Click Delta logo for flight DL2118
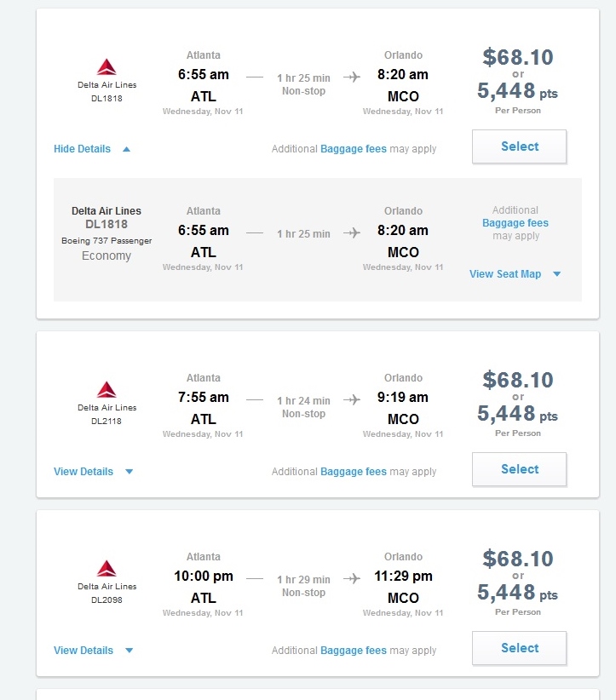The image size is (616, 700). (x=107, y=389)
